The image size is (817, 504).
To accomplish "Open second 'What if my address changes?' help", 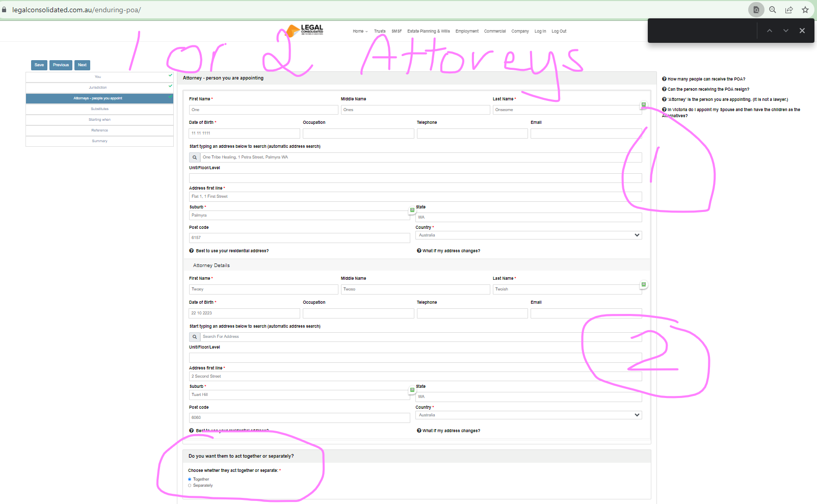I will point(449,431).
